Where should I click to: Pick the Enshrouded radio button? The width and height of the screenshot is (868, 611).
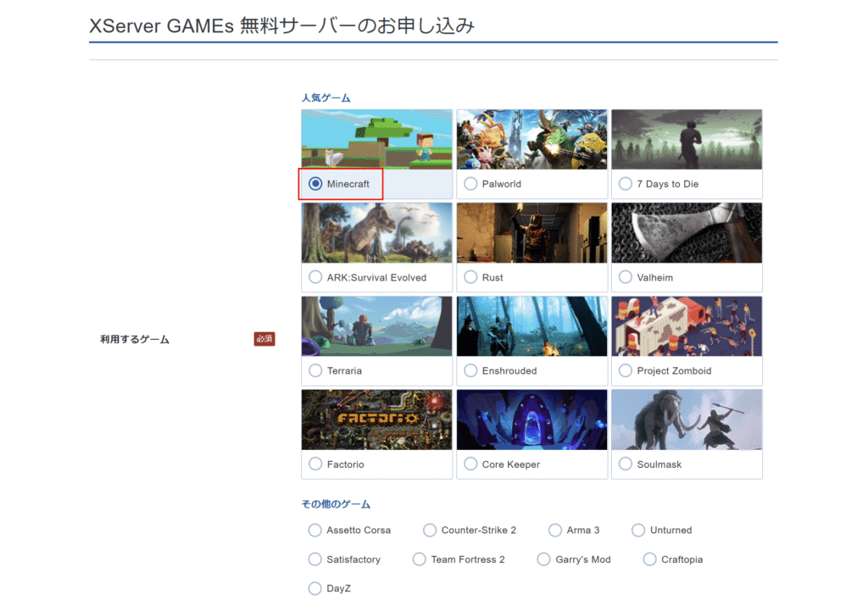pyautogui.click(x=470, y=370)
